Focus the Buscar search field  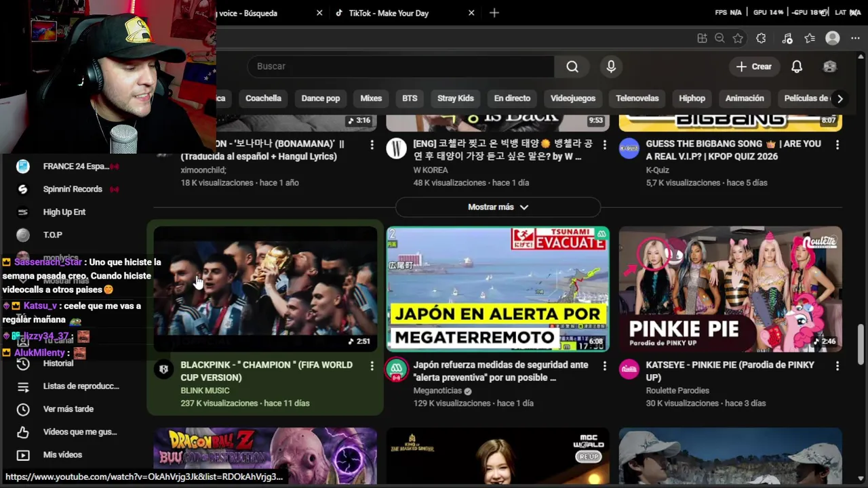pos(400,66)
